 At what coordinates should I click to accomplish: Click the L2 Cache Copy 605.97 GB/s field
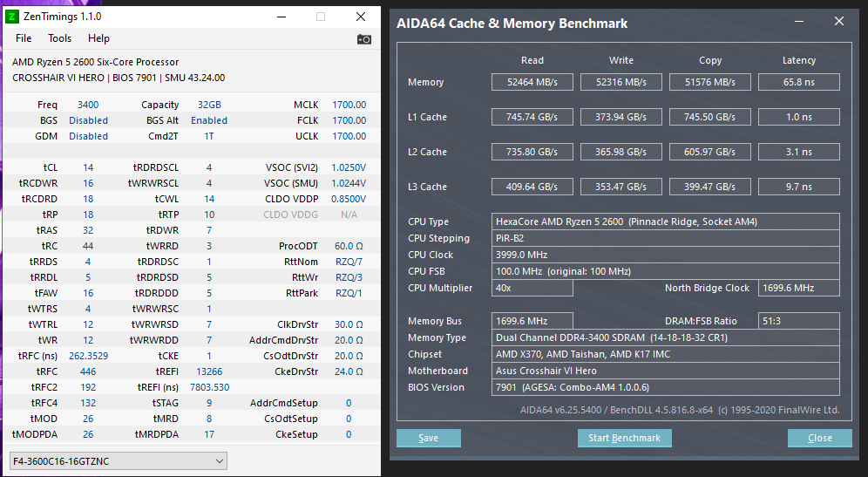tap(710, 152)
